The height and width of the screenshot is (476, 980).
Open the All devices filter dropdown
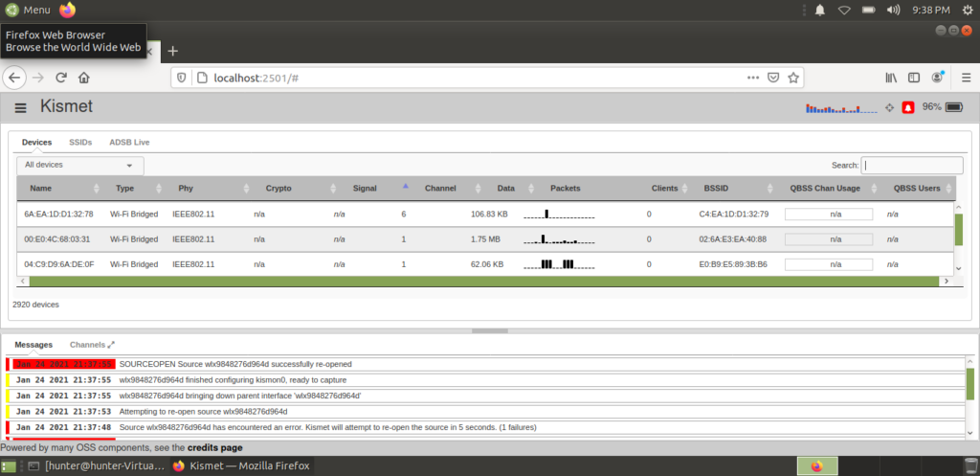click(x=80, y=165)
